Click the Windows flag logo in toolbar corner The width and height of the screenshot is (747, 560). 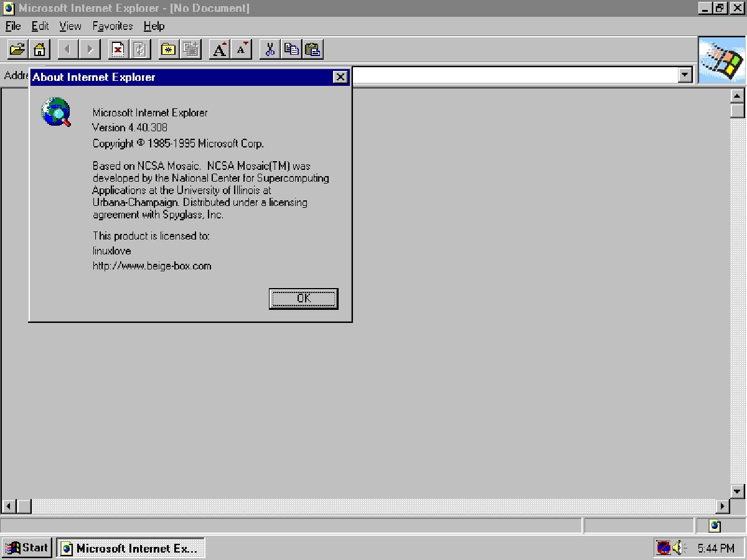coord(721,60)
